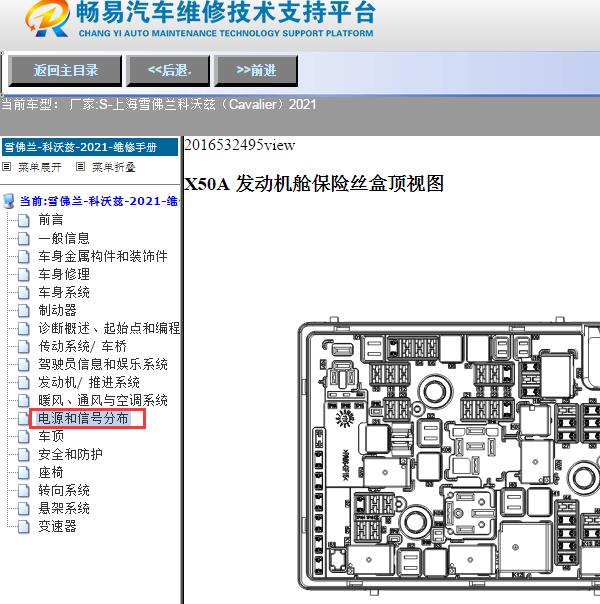600x604 pixels.
Task: Click the 2016532495view document id text
Action: (x=240, y=145)
